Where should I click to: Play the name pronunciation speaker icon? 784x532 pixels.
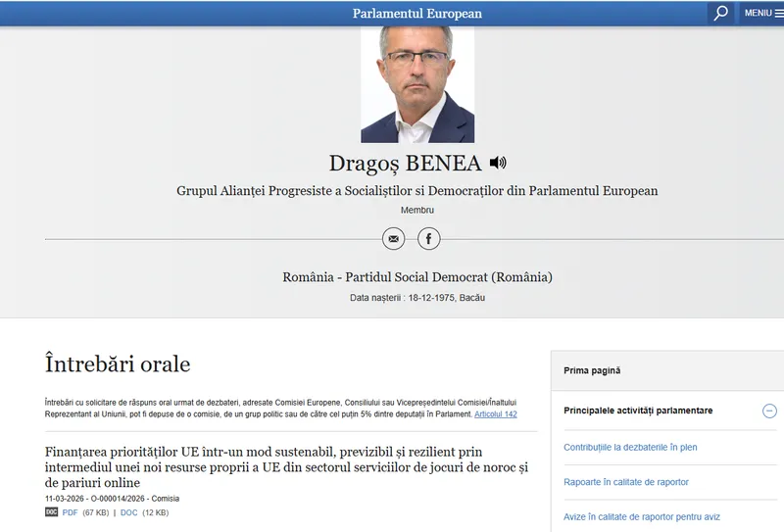pyautogui.click(x=498, y=163)
